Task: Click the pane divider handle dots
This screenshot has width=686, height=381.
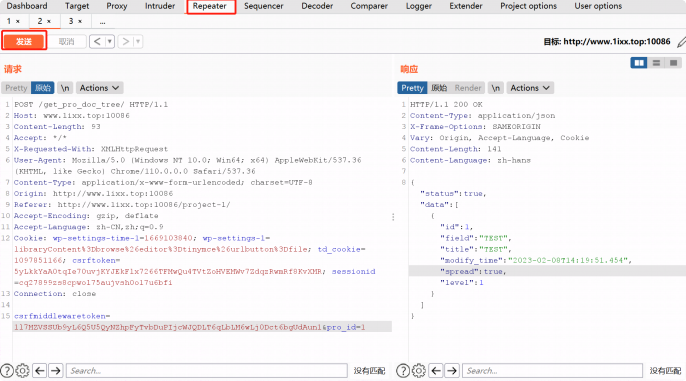Action: (393, 217)
